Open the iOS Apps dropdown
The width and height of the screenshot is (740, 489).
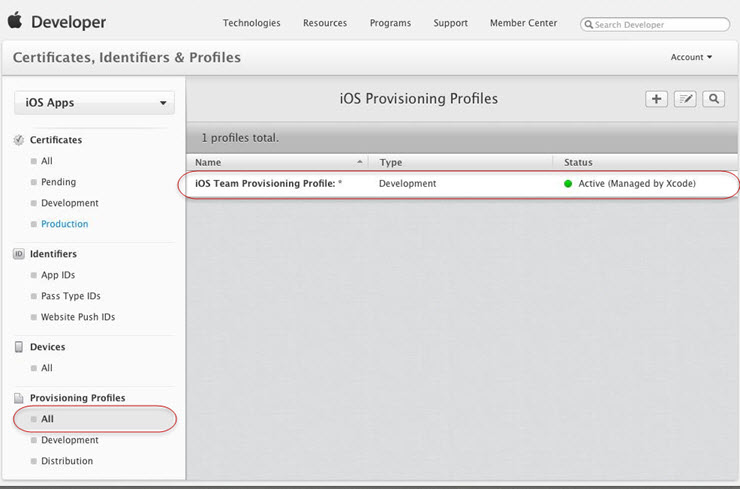95,103
